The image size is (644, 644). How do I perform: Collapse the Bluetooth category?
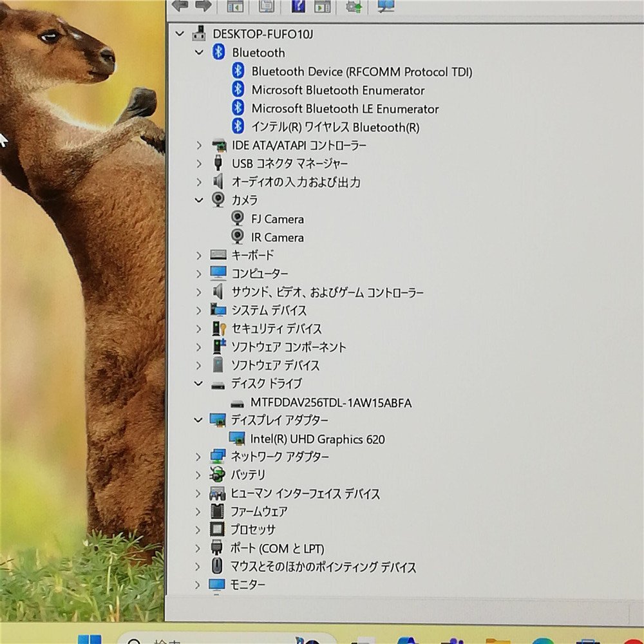coord(199,53)
